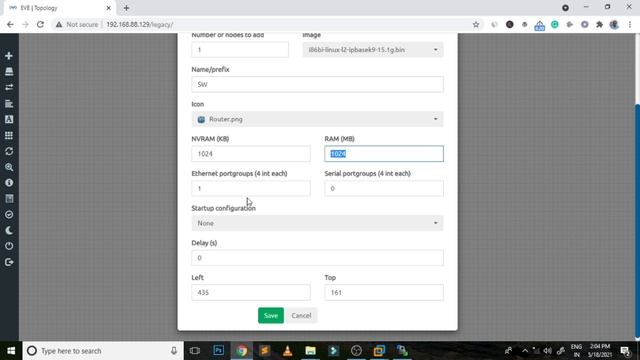Open the Nodes list sidebar icon
The height and width of the screenshot is (360, 640).
coord(9,71)
